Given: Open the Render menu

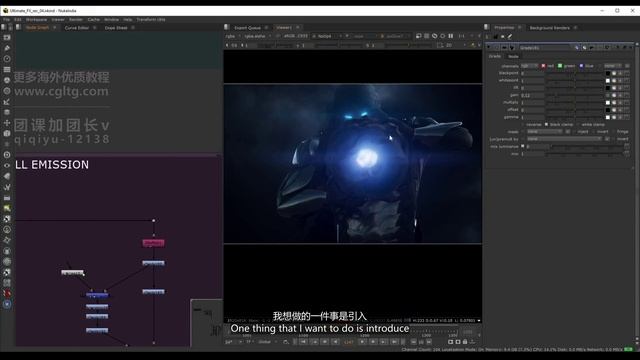Looking at the screenshot, I should click(76, 20).
